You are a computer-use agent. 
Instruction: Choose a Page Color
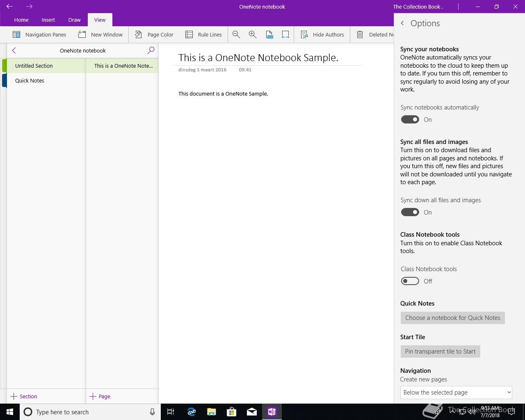pyautogui.click(x=154, y=34)
